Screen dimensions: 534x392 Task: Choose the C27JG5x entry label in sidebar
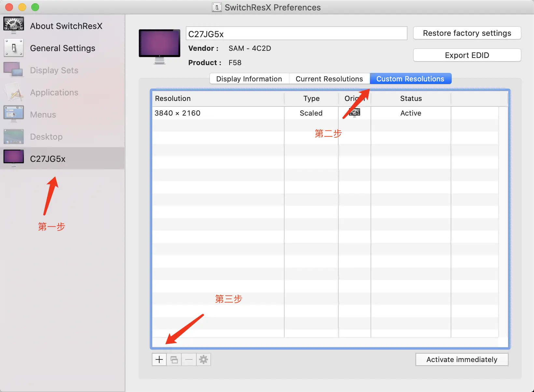coord(48,159)
